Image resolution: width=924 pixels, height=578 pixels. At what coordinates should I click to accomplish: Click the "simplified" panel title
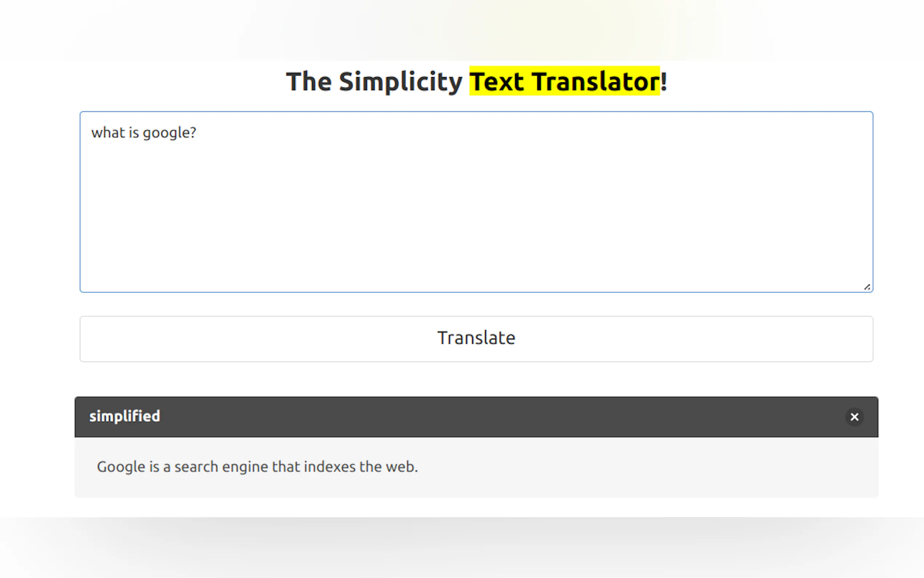[124, 416]
